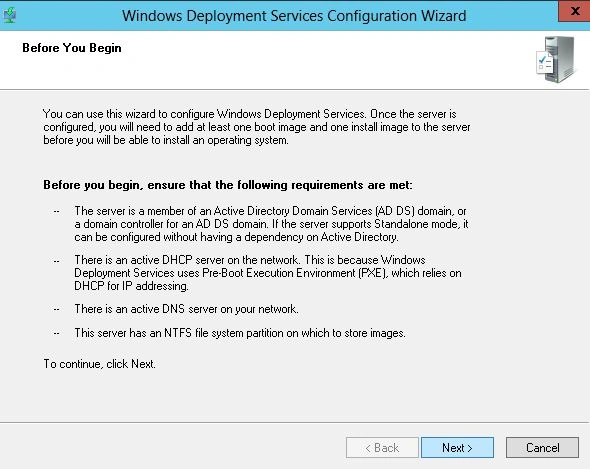Viewport: 590px width, 469px height.
Task: Click the active DHCP server requirement text
Action: tap(268, 273)
